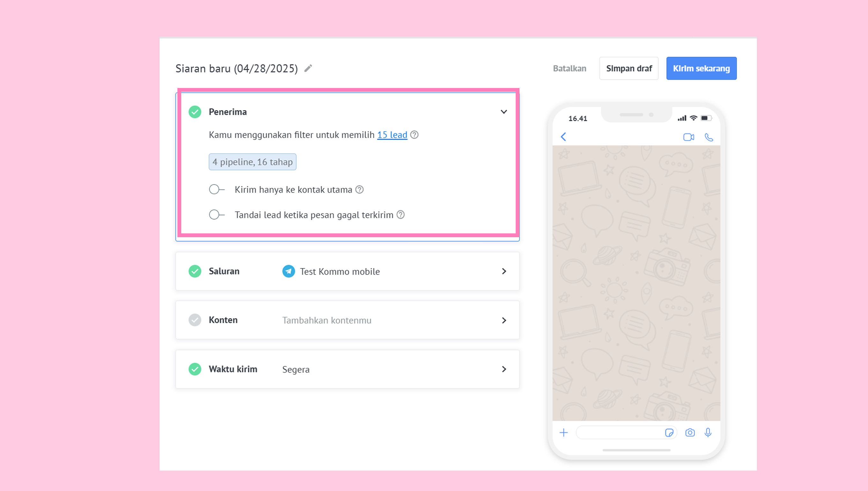
Task: Open help icon for Tandai lead option
Action: click(x=400, y=215)
